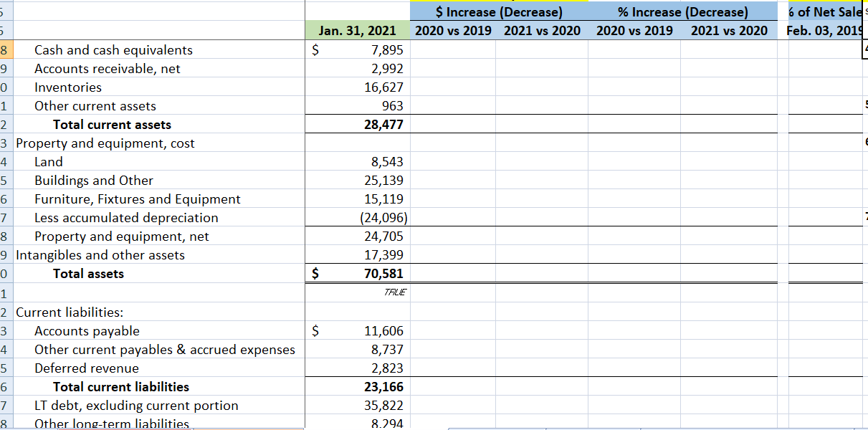Image resolution: width=868 pixels, height=430 pixels.
Task: Select the 'Jan. 31, 2021' column header
Action: (x=358, y=30)
